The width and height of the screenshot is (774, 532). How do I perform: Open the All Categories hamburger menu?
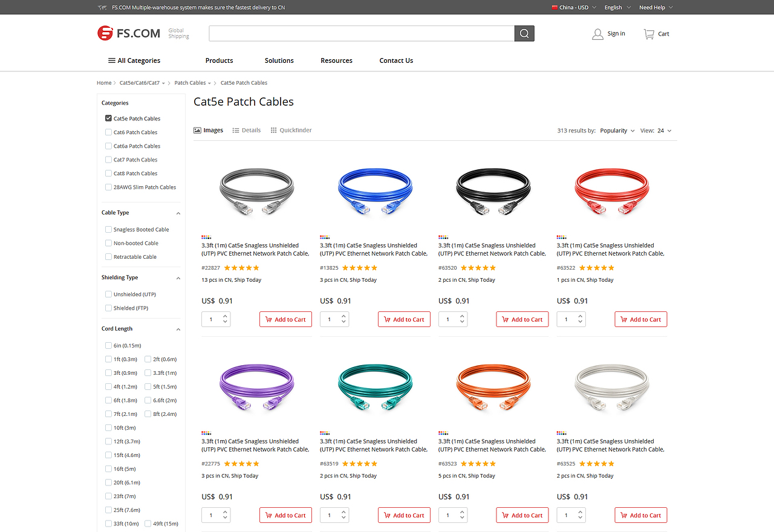tap(134, 60)
